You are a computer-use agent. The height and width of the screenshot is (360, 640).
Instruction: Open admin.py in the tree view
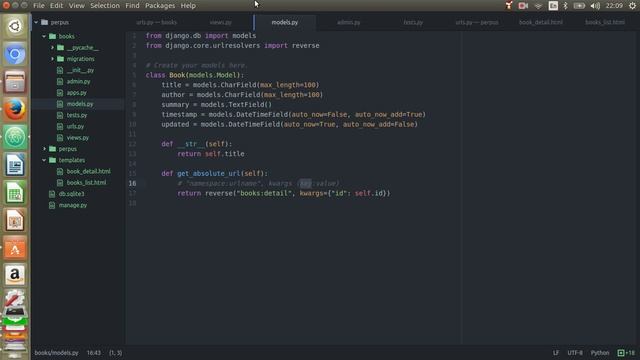coord(78,82)
